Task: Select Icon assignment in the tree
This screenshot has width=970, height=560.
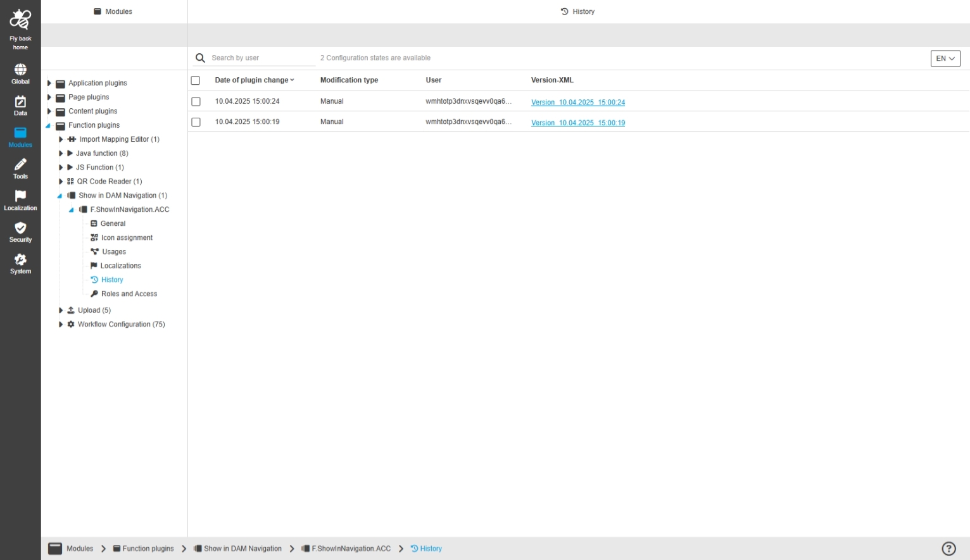Action: pos(127,238)
